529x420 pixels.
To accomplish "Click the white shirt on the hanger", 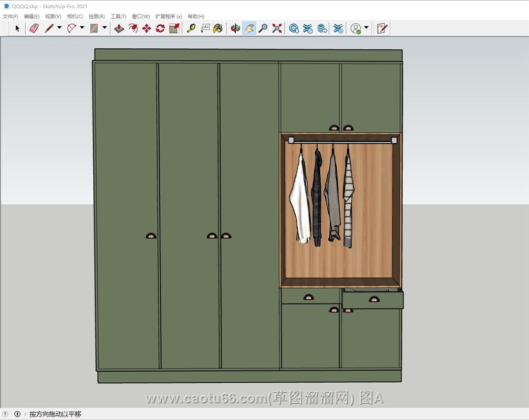I will coord(300,199).
